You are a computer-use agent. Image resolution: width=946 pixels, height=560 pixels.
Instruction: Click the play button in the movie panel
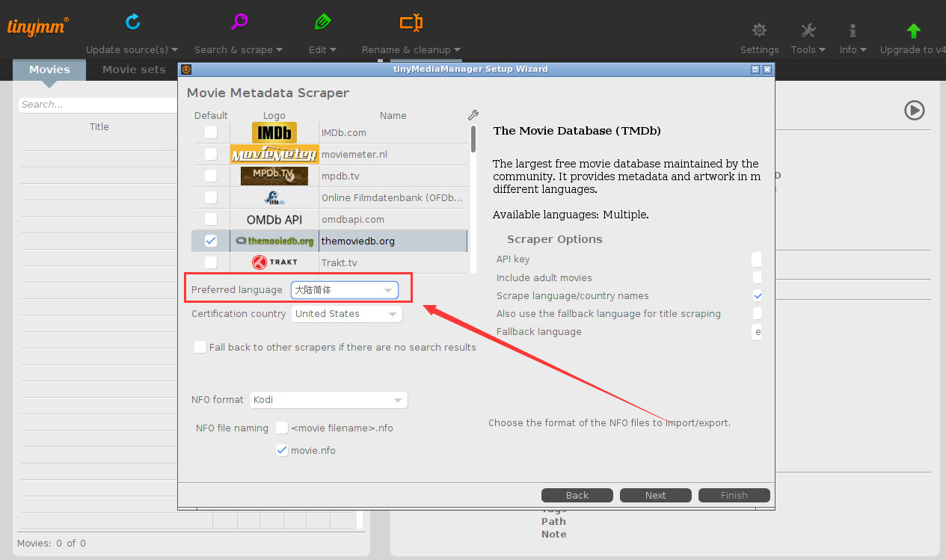tap(914, 111)
